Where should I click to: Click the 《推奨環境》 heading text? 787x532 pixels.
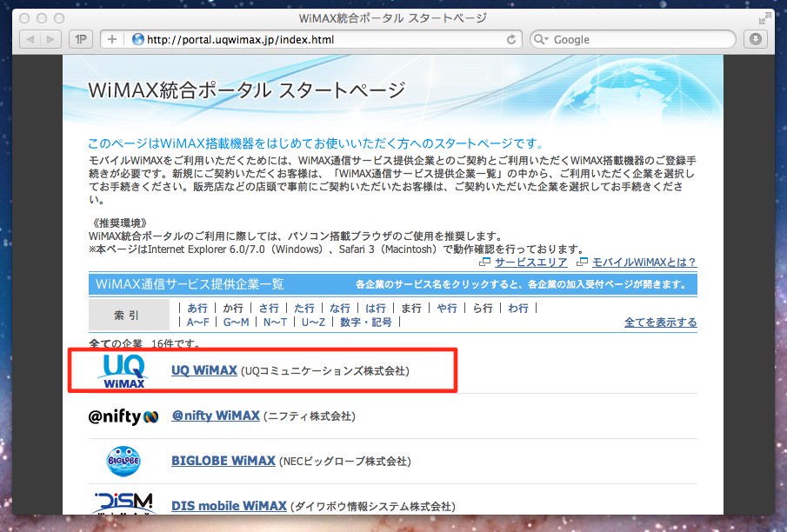[120, 223]
